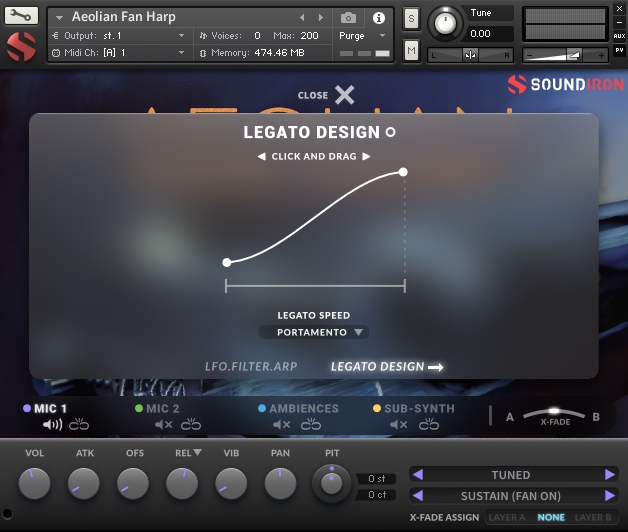628x532 pixels.
Task: Open the LFO.FILTER.ARP page
Action: tap(251, 367)
